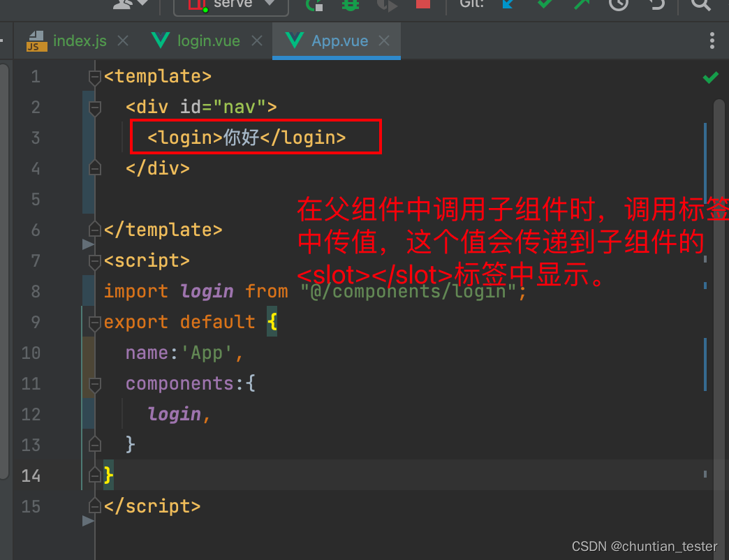This screenshot has height=560, width=729.
Task: Click the id="nav" attribute text
Action: (x=223, y=107)
